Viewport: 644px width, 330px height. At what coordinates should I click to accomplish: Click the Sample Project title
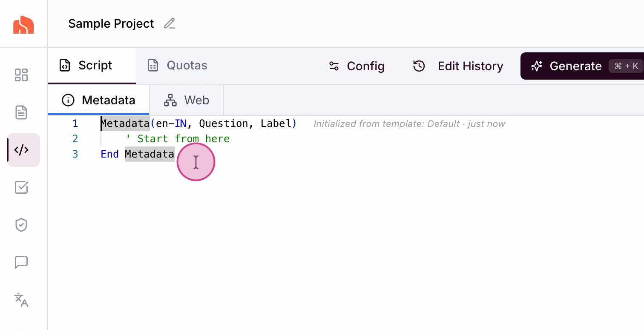[111, 23]
